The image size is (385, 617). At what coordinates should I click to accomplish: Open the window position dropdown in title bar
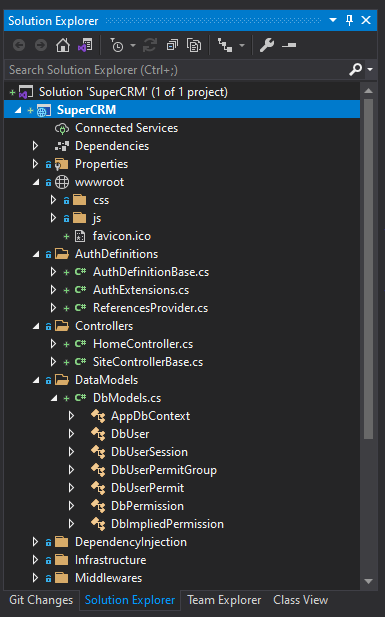333,20
